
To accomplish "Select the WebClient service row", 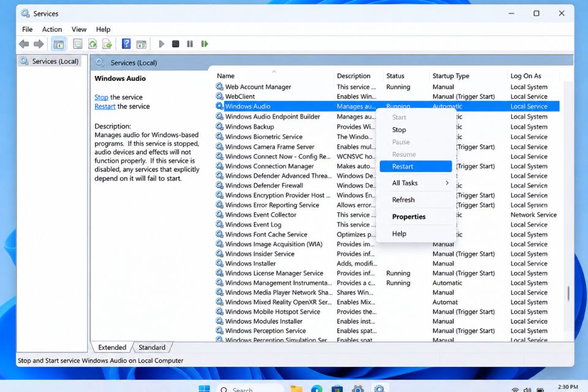I will click(x=387, y=96).
